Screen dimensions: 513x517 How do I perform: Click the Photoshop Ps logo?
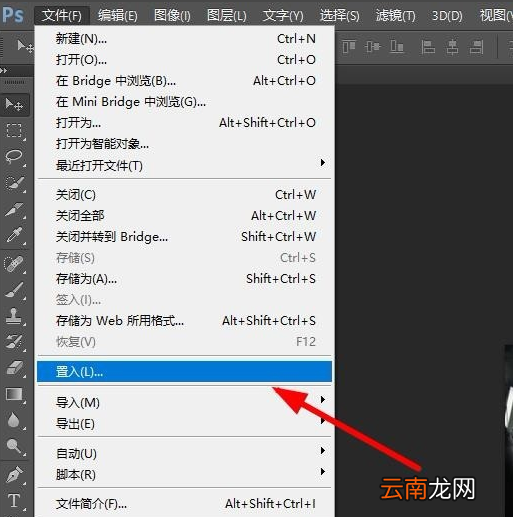coord(13,15)
